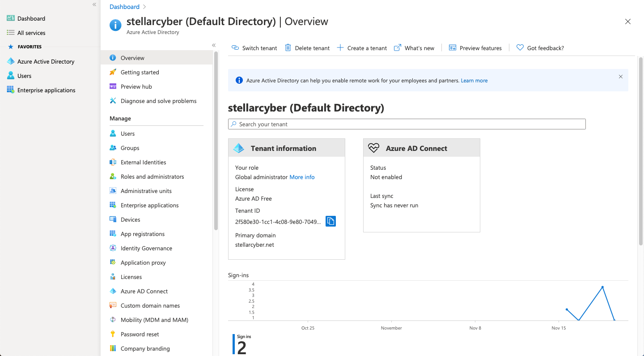Select Groups under Manage

(x=130, y=148)
